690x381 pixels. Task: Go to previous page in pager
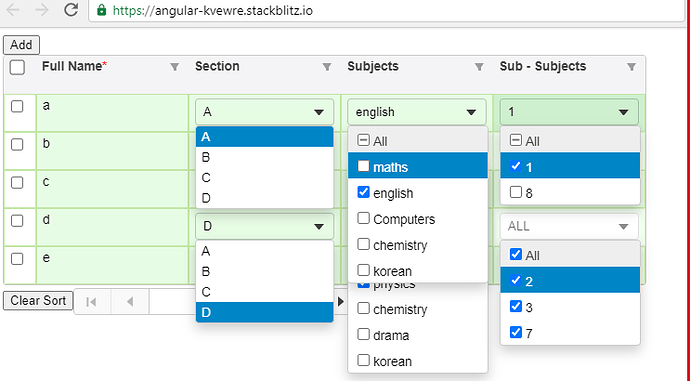pyautogui.click(x=130, y=302)
